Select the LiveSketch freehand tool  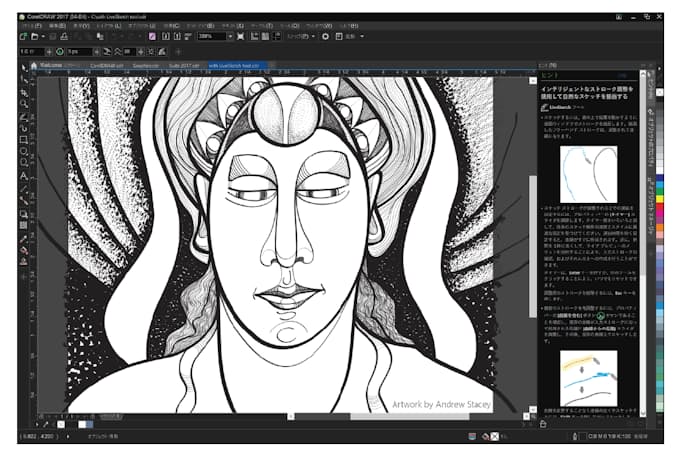tap(24, 117)
